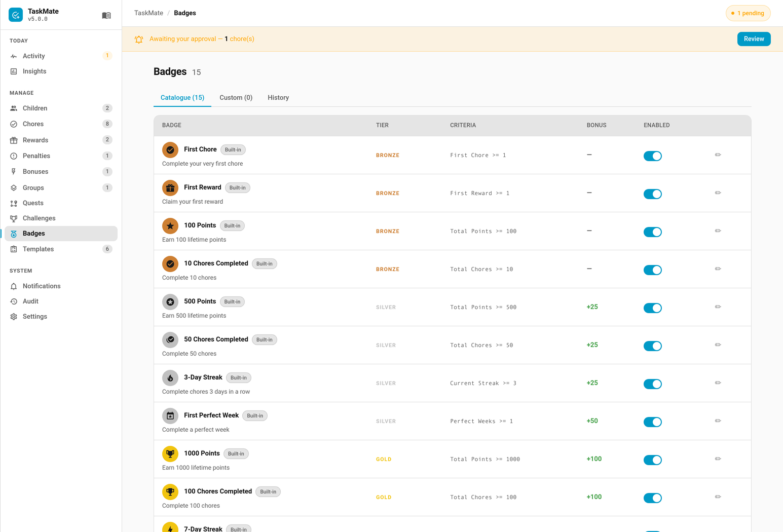Edit the 3-Day Streak badge
Screen dimensions: 783x532
(x=718, y=383)
